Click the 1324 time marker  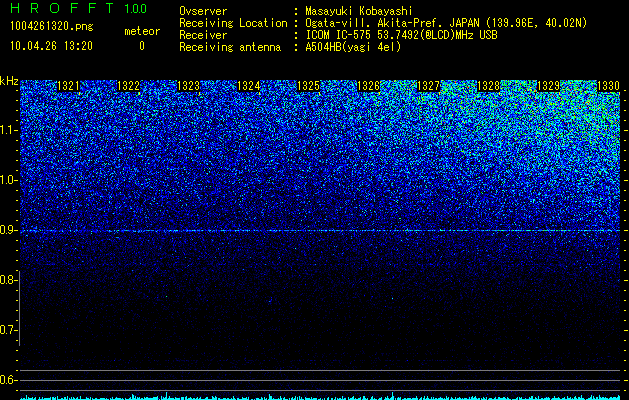click(249, 86)
